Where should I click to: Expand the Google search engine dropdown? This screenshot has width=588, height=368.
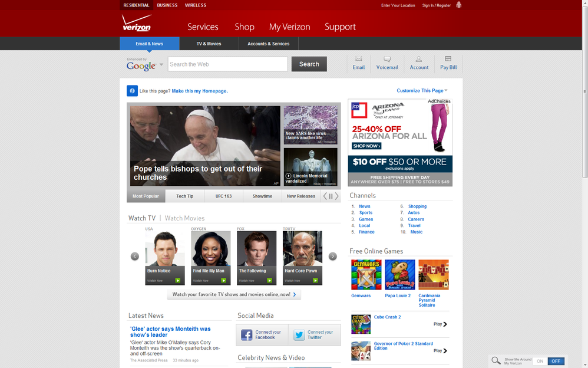161,65
